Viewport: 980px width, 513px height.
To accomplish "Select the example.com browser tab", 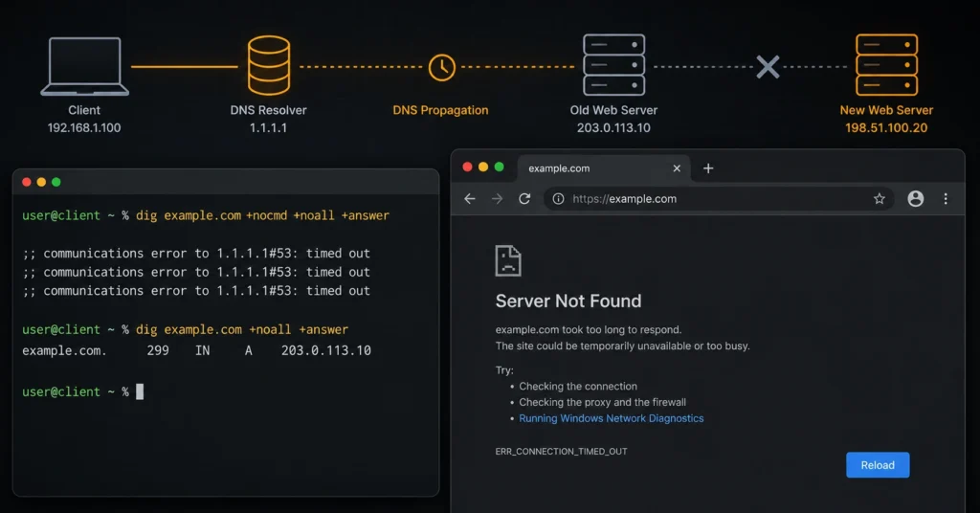I will [x=604, y=168].
